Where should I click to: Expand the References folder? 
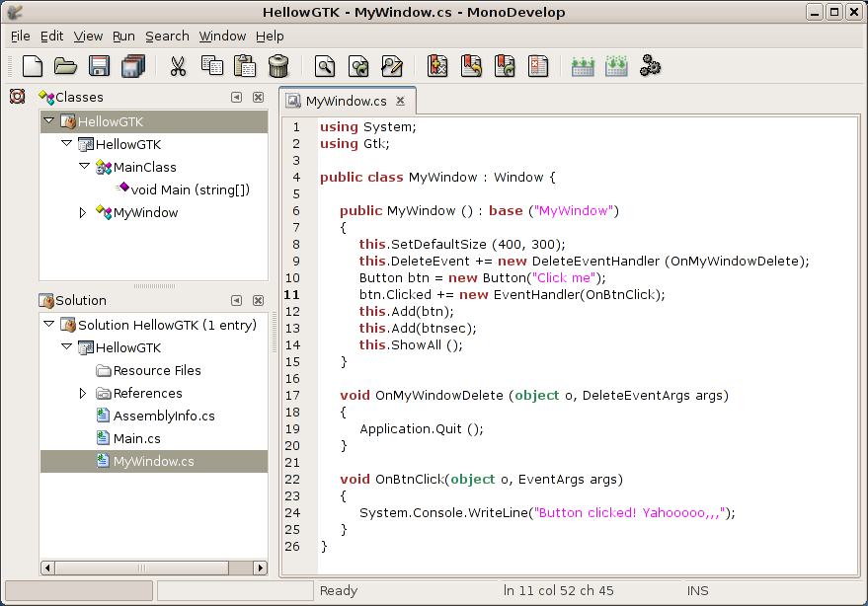pyautogui.click(x=83, y=393)
